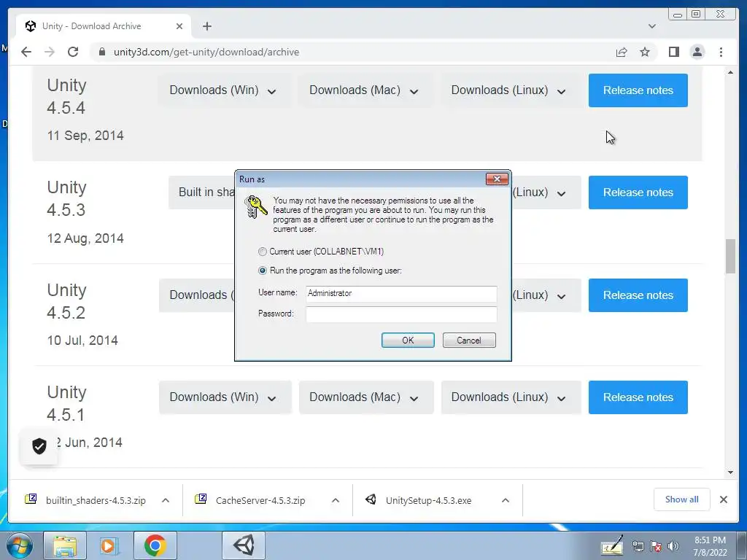Confirm Run as dialog with OK
The height and width of the screenshot is (560, 747).
pos(408,340)
